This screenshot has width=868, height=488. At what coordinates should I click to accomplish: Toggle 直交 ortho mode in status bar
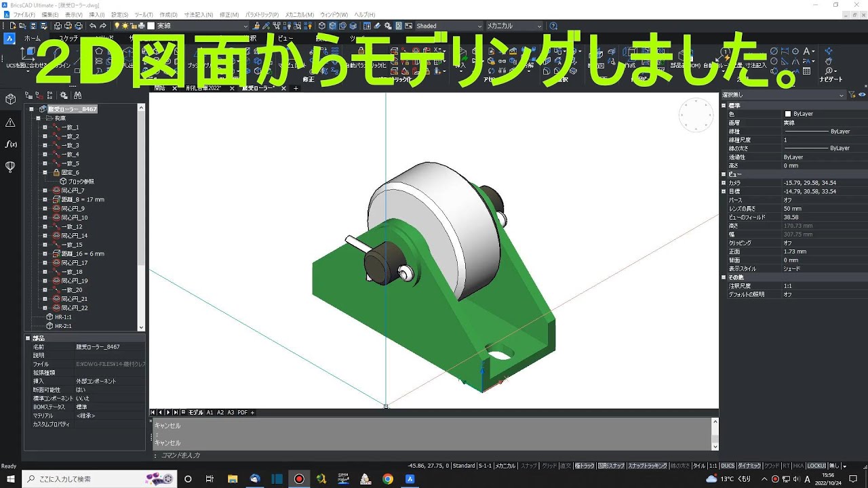coord(566,466)
